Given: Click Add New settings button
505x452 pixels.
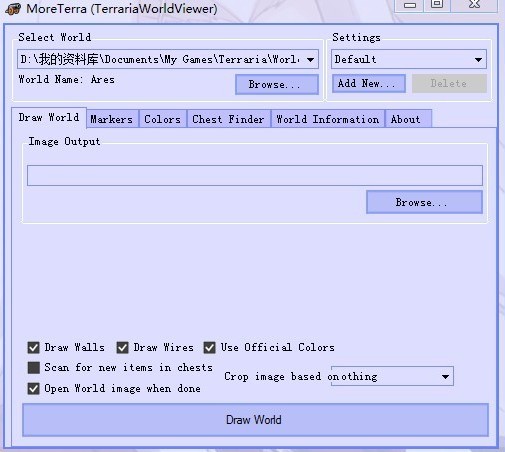Looking at the screenshot, I should click(x=369, y=83).
